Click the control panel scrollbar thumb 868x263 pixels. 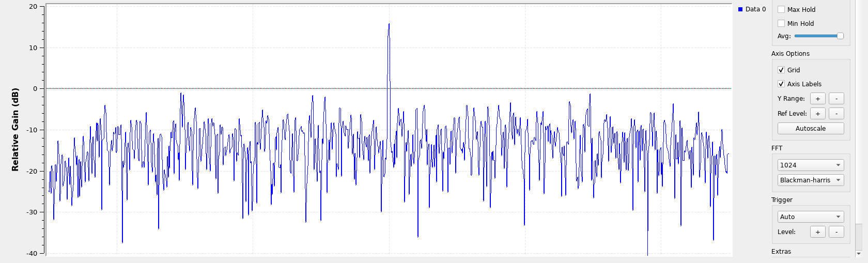click(x=859, y=236)
